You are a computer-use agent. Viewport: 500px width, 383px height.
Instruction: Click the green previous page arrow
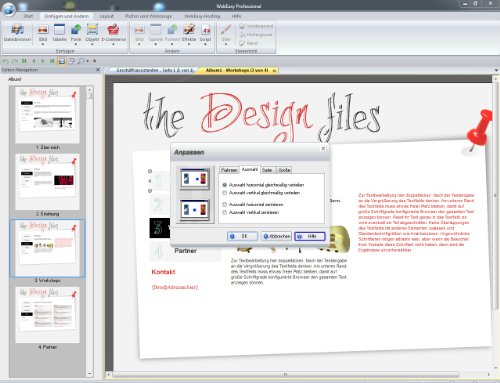point(34,61)
